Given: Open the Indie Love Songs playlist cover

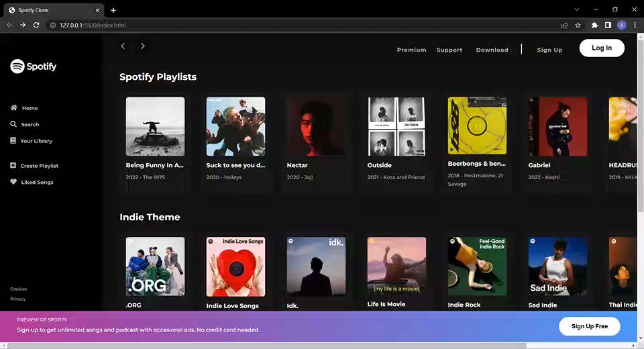Looking at the screenshot, I should [235, 267].
